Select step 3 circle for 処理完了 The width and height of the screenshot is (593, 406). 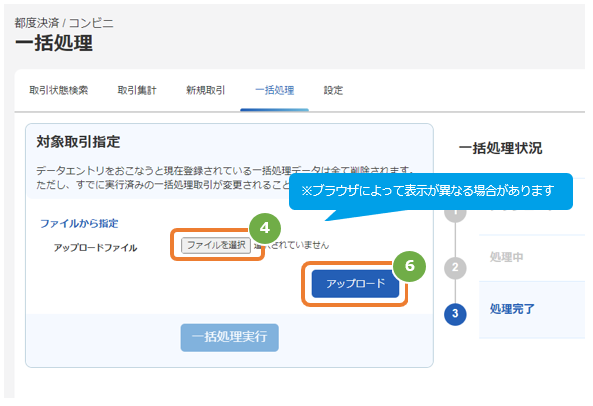(455, 313)
